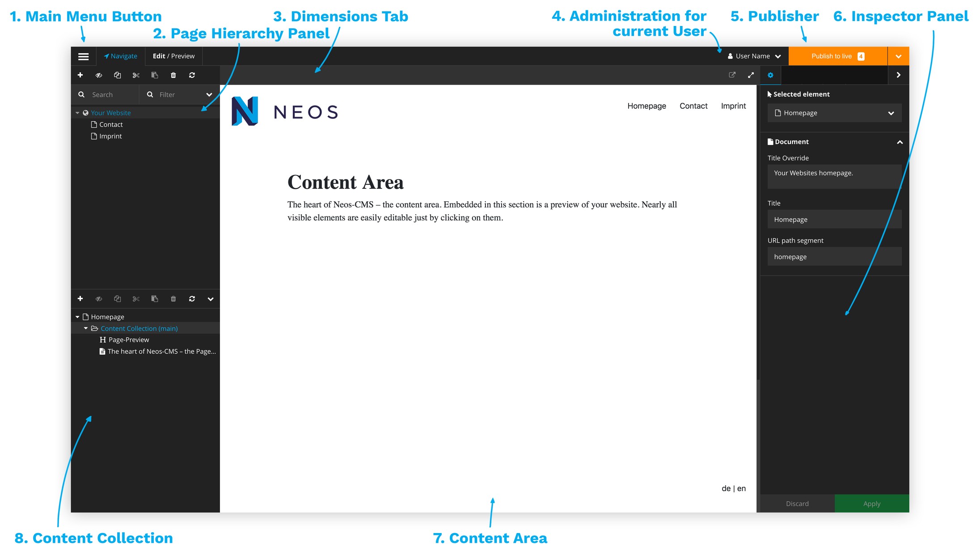The height and width of the screenshot is (559, 980).
Task: Select Content Collection (main) node in tree
Action: (139, 328)
